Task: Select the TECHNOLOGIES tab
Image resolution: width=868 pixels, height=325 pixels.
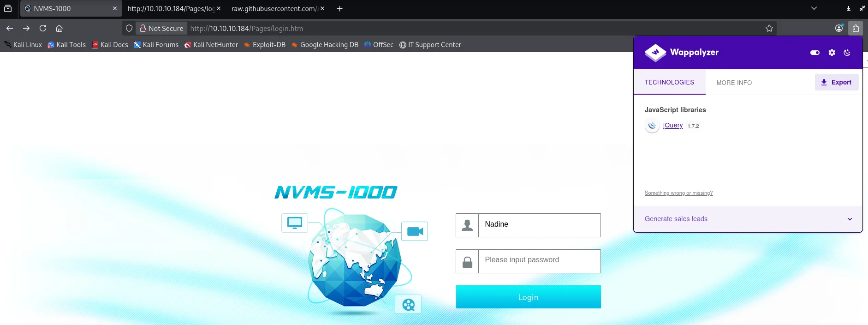Action: pos(669,82)
